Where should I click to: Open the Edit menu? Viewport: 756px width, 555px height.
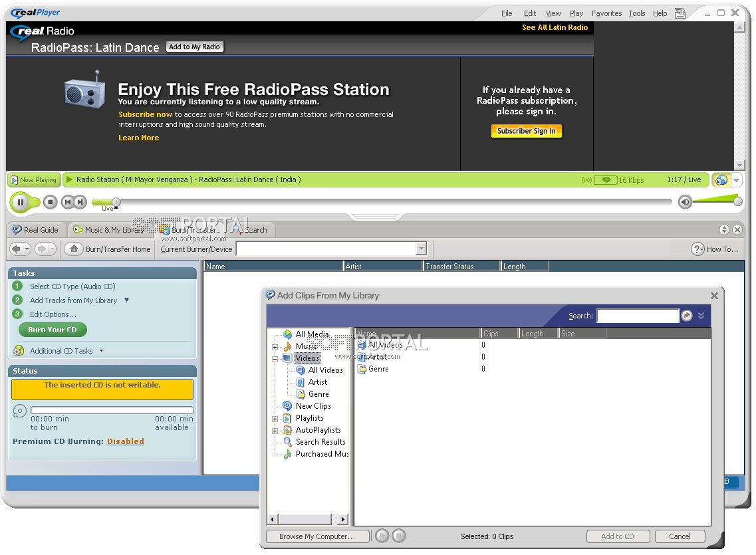point(530,13)
